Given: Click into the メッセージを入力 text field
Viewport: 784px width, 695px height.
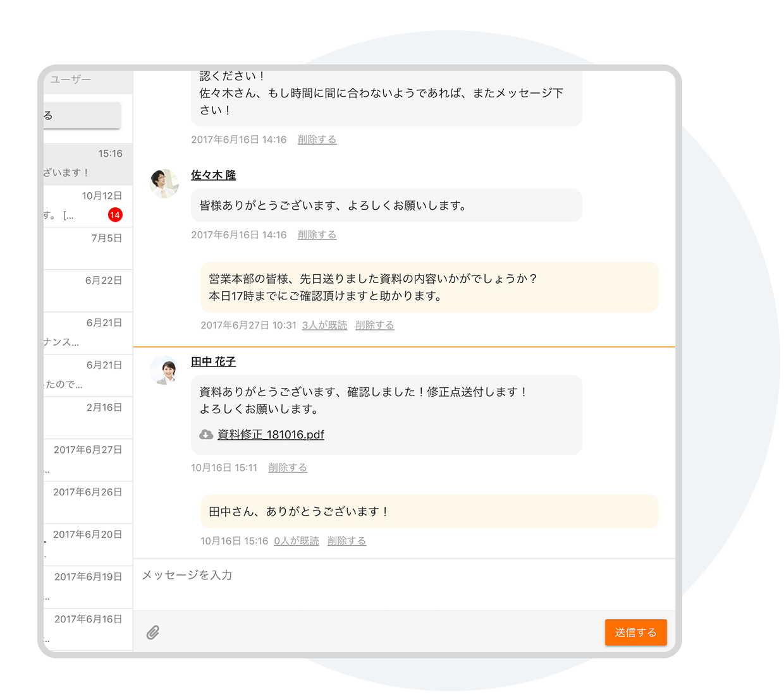Looking at the screenshot, I should click(x=403, y=584).
